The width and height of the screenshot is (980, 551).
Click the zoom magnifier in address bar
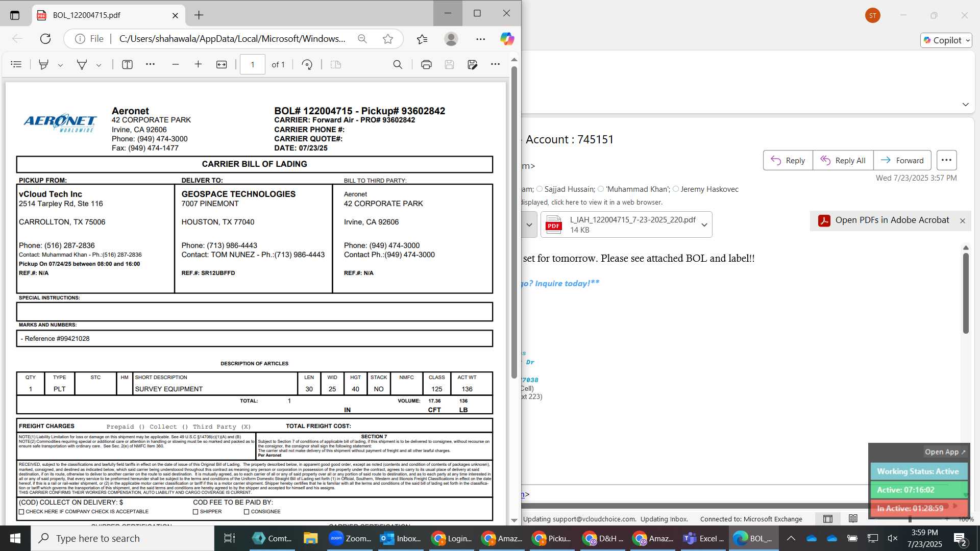[x=362, y=39]
